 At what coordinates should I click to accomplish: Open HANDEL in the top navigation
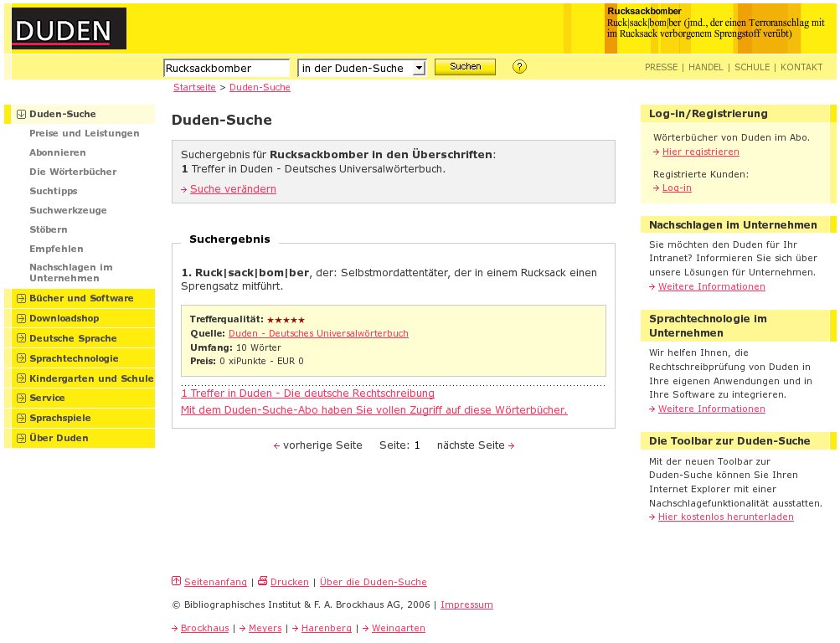pyautogui.click(x=705, y=68)
